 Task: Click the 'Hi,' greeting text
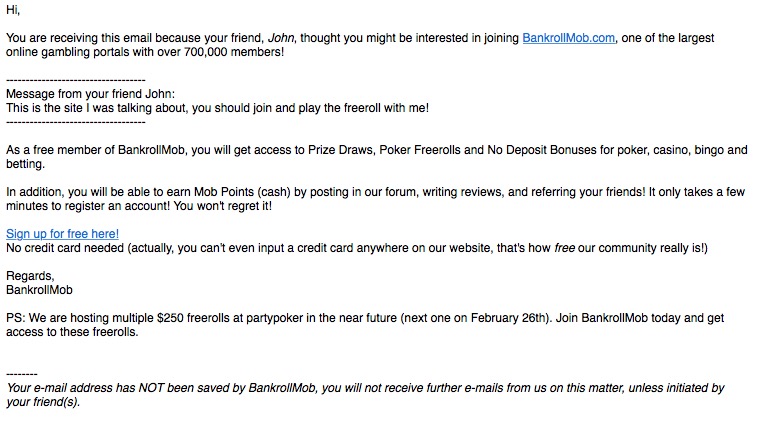[x=13, y=10]
